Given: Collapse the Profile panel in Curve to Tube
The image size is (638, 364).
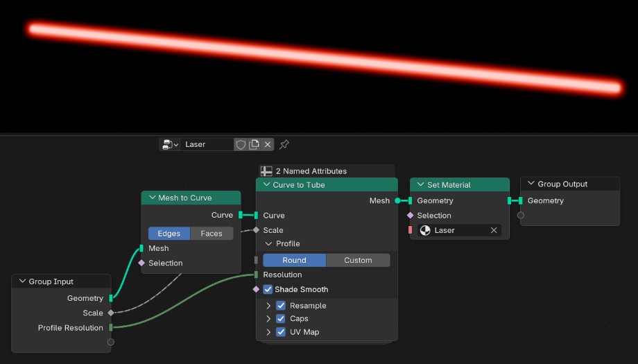Looking at the screenshot, I should coord(268,243).
